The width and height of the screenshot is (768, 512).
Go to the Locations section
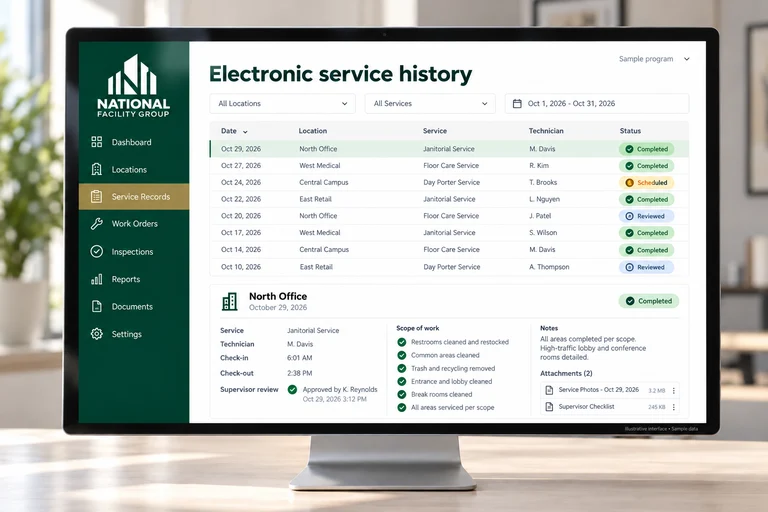(x=134, y=170)
